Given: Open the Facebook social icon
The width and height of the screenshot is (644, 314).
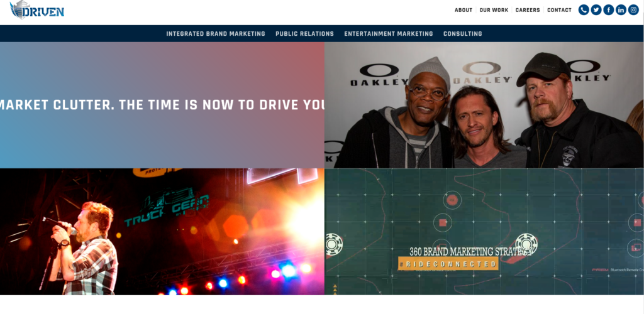Looking at the screenshot, I should click(608, 10).
